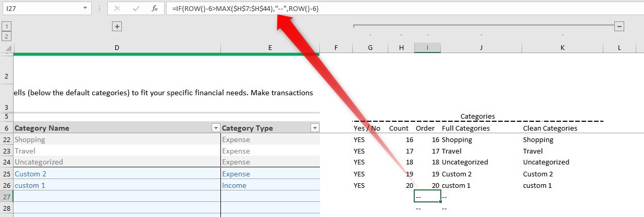Click the Count column heading

(x=399, y=128)
